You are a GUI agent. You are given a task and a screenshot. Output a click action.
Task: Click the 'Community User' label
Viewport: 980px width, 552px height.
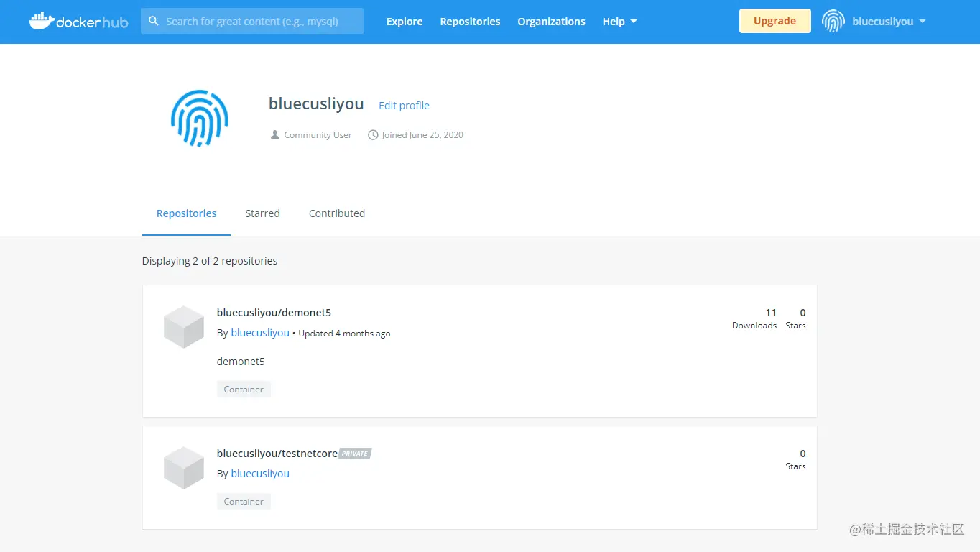tap(318, 134)
